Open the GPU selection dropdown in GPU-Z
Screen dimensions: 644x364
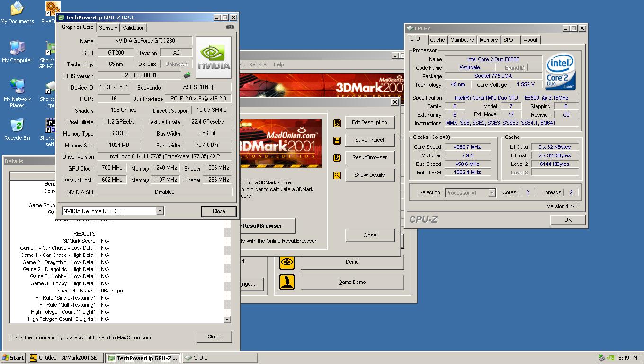pyautogui.click(x=160, y=211)
